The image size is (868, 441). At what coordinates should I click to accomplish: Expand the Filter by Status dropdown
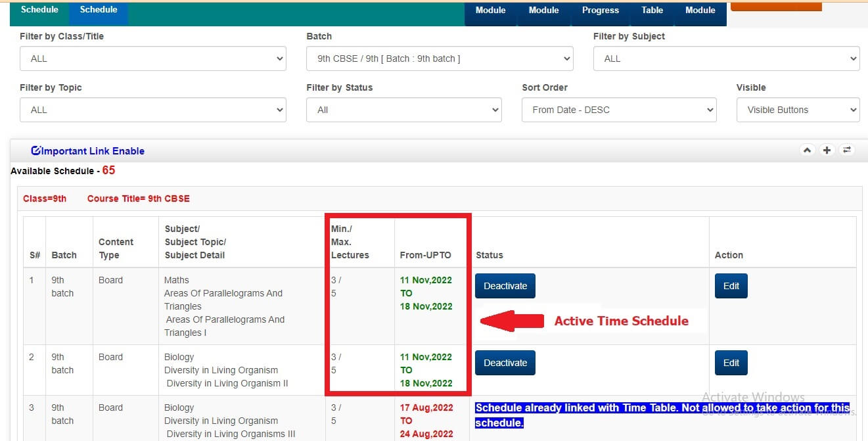[403, 110]
